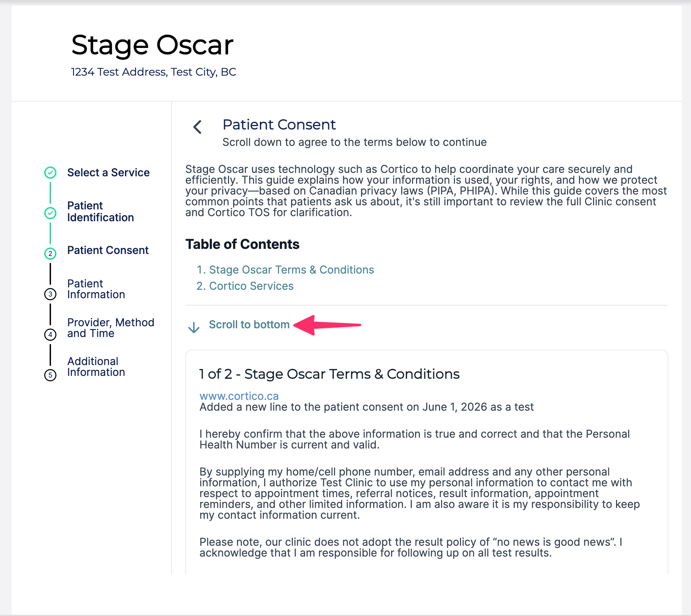Click the clinic address 1234 Test Address
Viewport: 691px width, 616px height.
click(x=154, y=72)
